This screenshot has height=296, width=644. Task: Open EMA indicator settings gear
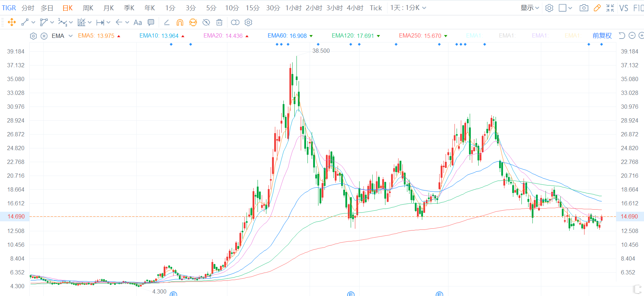(x=33, y=36)
